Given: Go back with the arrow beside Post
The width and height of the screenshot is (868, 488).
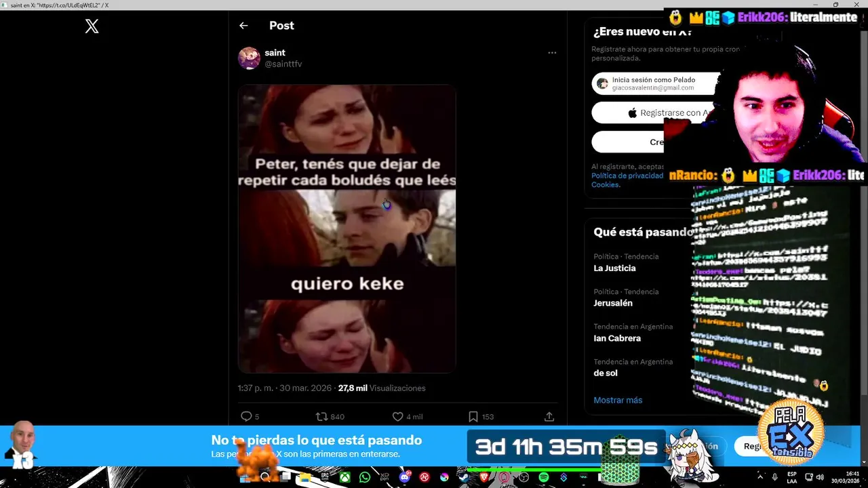Looking at the screenshot, I should point(243,26).
